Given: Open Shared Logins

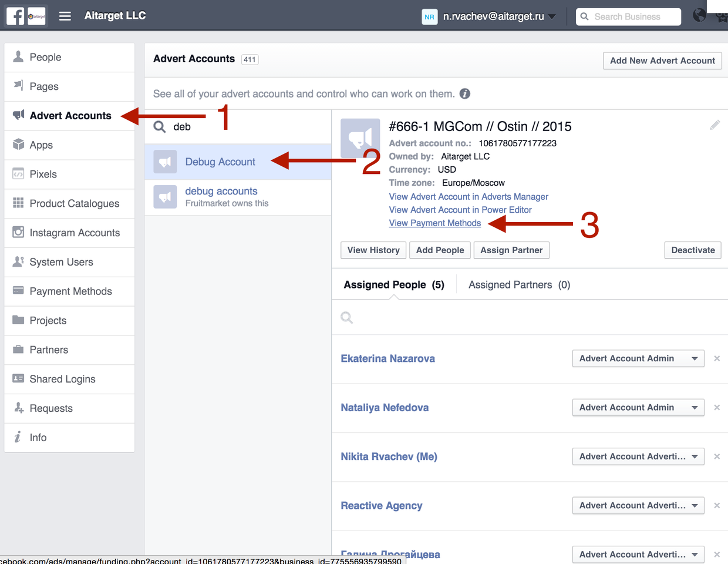Looking at the screenshot, I should tap(69, 380).
